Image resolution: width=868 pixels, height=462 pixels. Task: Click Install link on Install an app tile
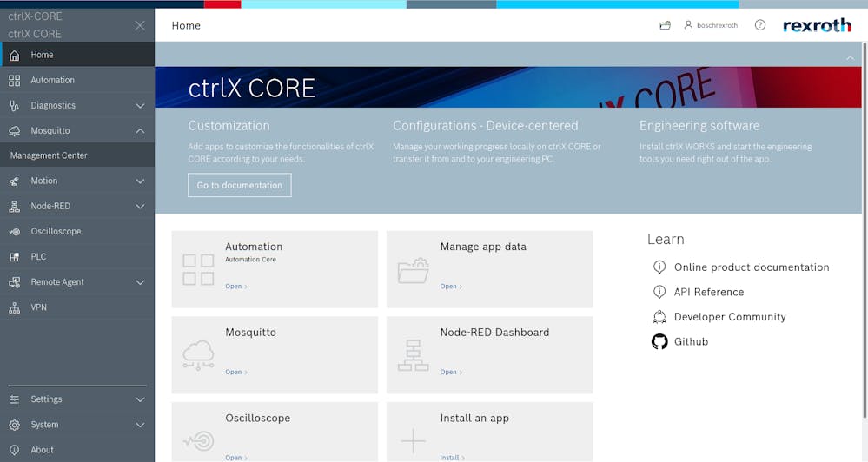click(x=453, y=458)
